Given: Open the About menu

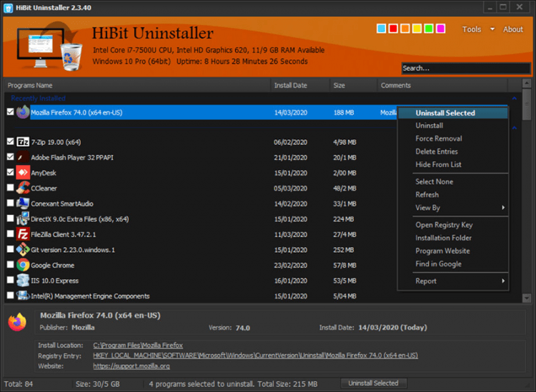Looking at the screenshot, I should [x=512, y=29].
